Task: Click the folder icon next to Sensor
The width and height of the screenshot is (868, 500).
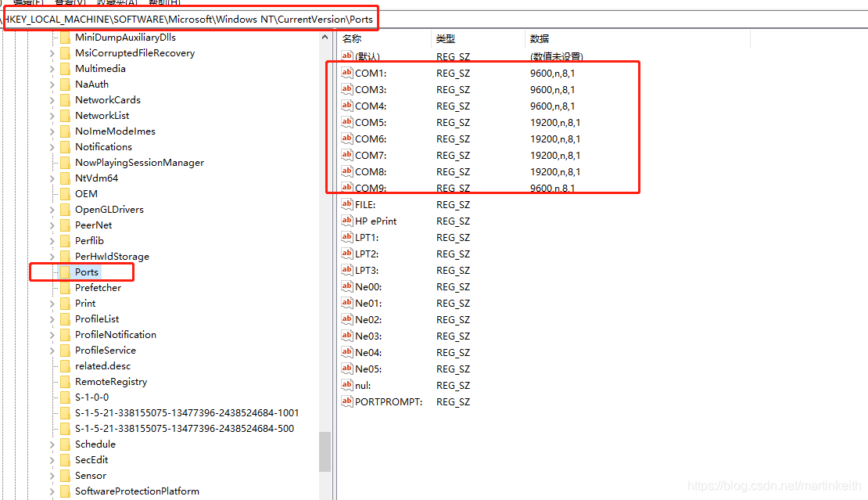Action: 66,476
